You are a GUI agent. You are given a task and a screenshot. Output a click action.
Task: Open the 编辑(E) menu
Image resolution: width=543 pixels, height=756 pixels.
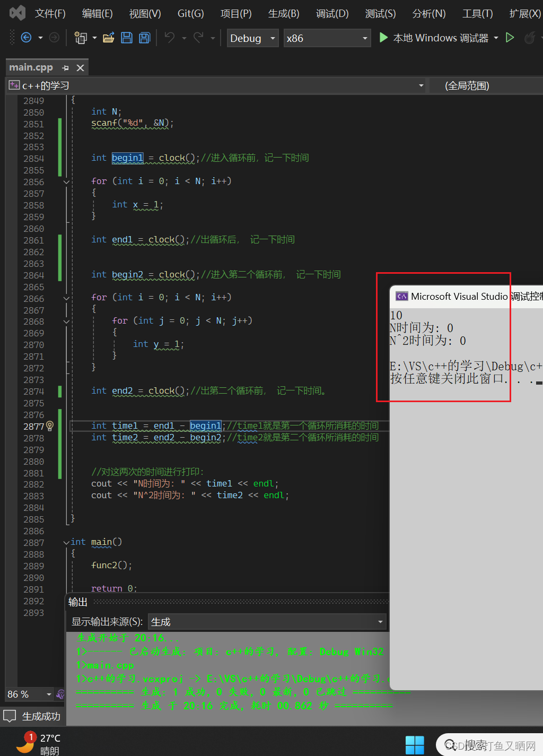pos(98,13)
